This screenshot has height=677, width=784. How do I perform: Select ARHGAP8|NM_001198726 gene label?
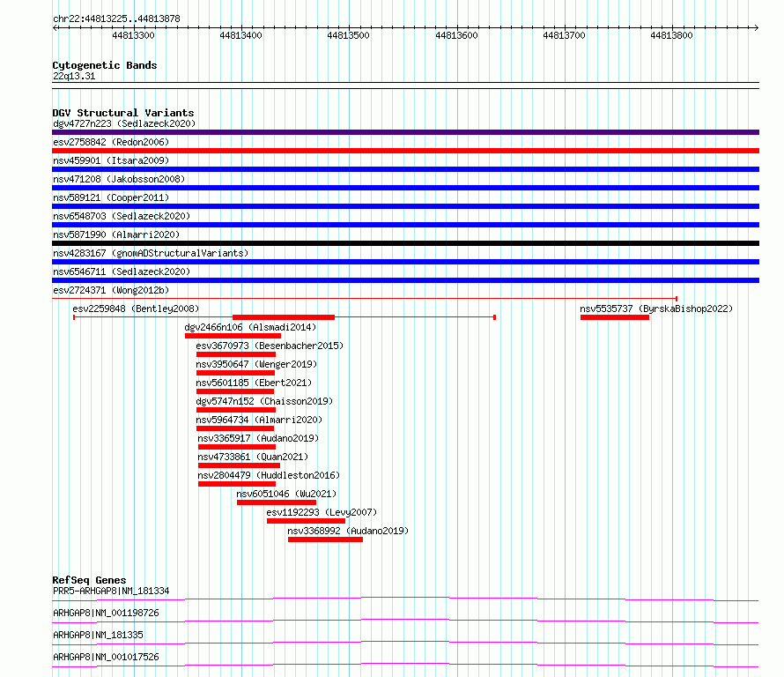(106, 613)
